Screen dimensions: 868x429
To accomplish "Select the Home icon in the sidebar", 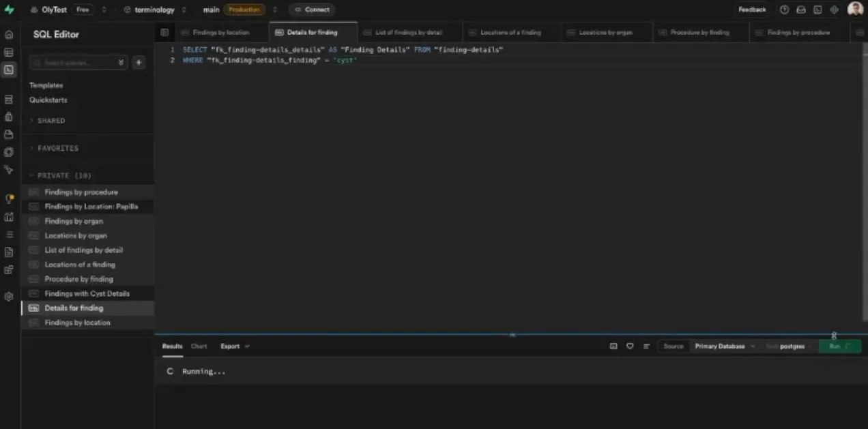I will pos(9,33).
